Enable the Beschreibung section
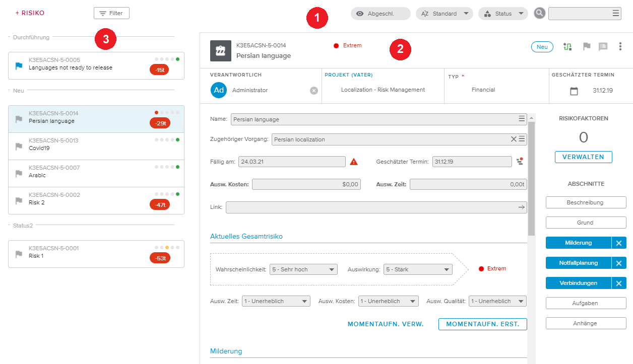 tap(586, 202)
